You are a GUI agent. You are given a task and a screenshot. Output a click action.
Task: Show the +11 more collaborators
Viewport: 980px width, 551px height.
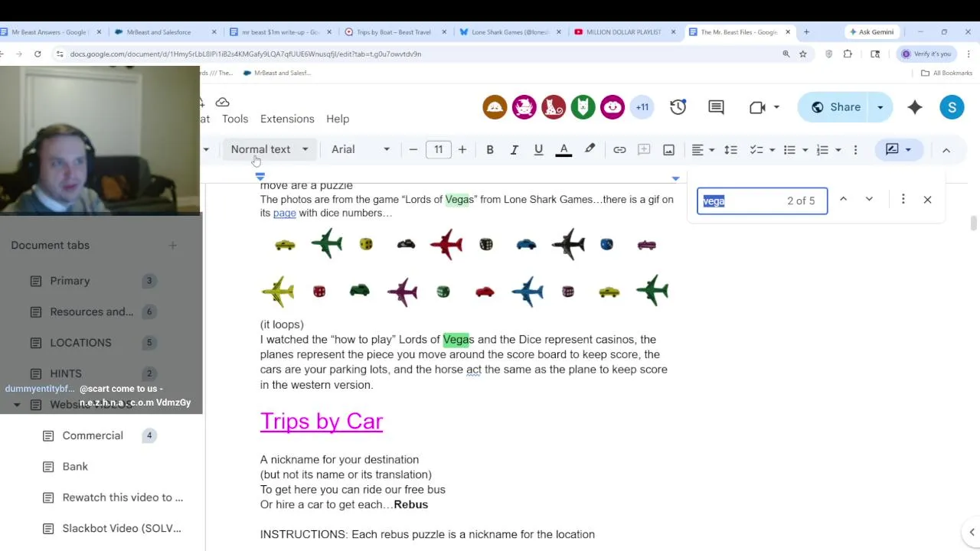coord(642,107)
